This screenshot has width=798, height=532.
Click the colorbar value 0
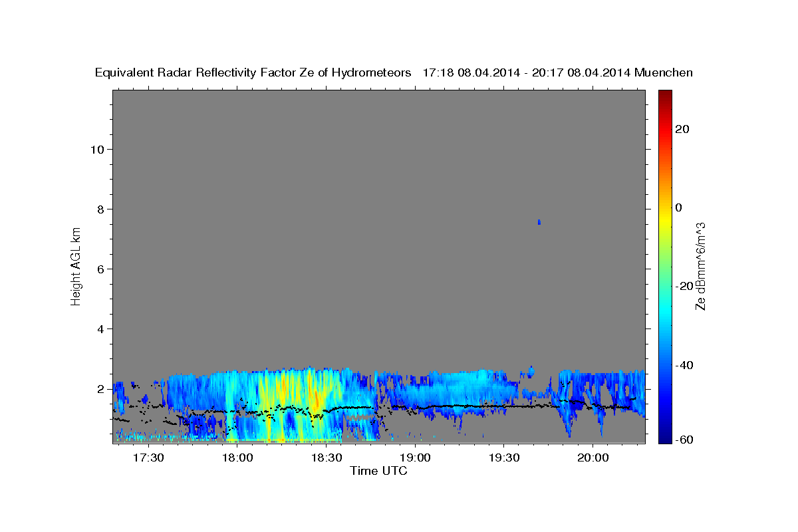pyautogui.click(x=679, y=207)
